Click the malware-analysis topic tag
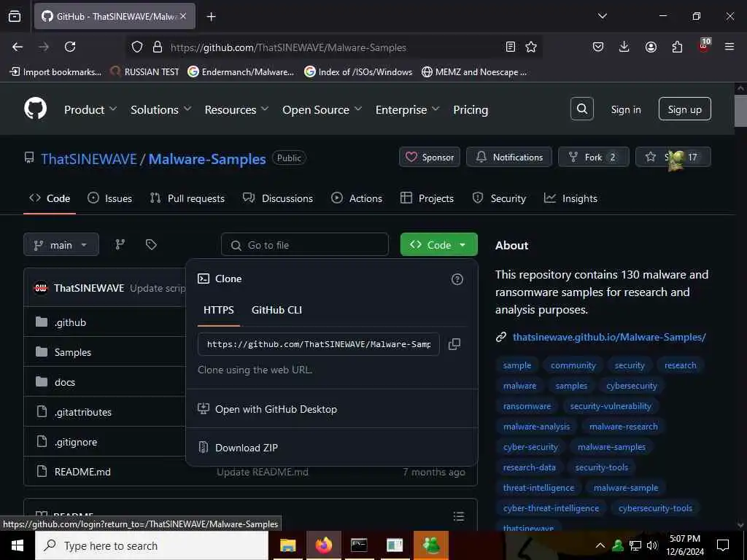 coord(536,427)
